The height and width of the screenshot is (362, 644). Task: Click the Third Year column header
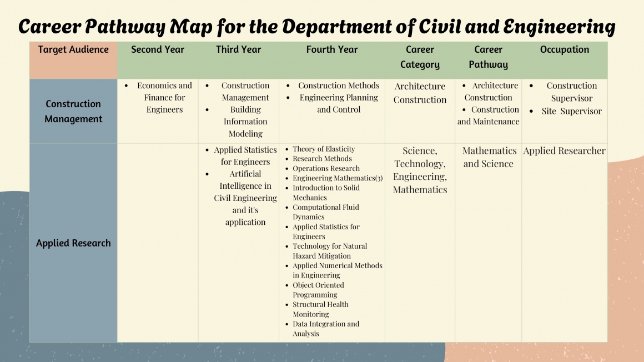(x=238, y=49)
